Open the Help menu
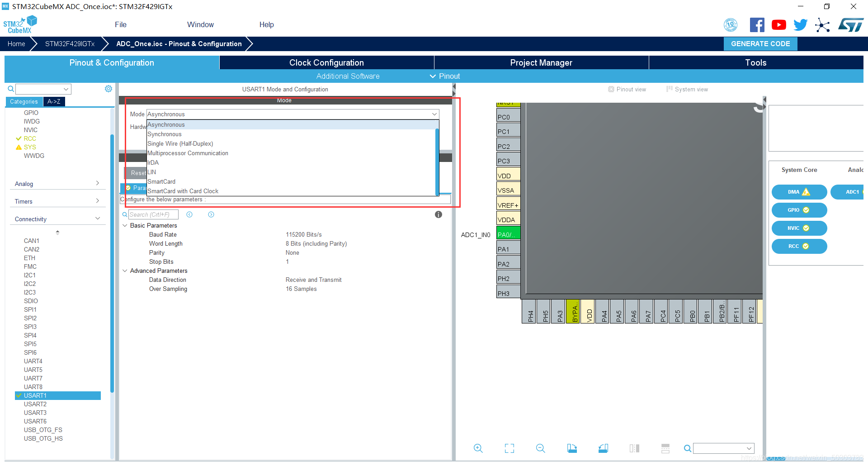The image size is (868, 466). [267, 25]
